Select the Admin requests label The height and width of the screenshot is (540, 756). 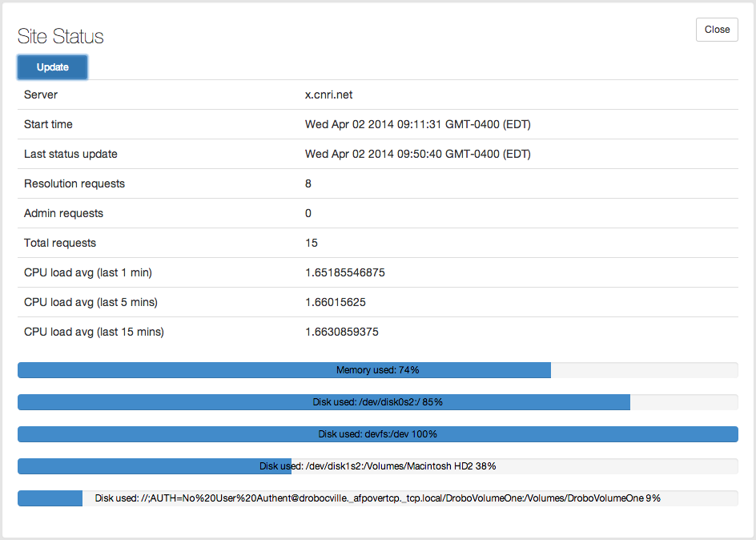[63, 213]
